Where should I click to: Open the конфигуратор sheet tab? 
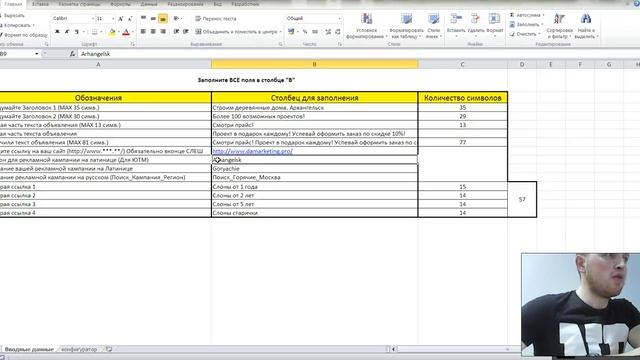(x=79, y=349)
